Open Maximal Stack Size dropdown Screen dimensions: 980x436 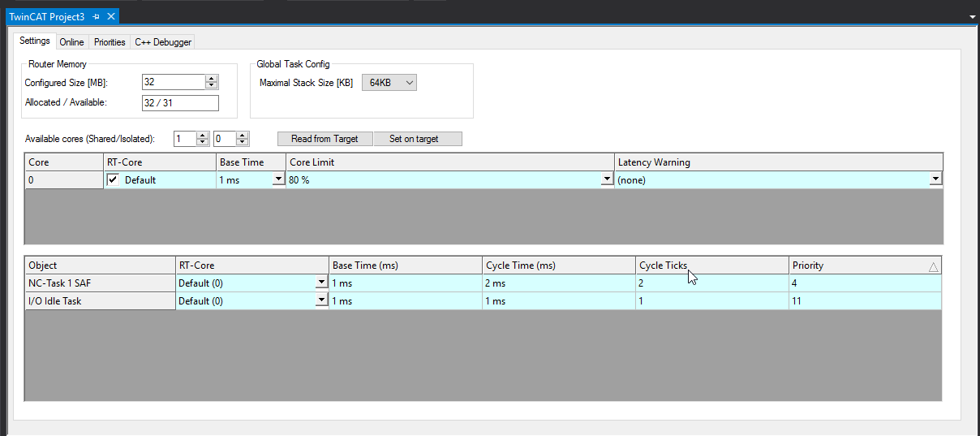[389, 82]
